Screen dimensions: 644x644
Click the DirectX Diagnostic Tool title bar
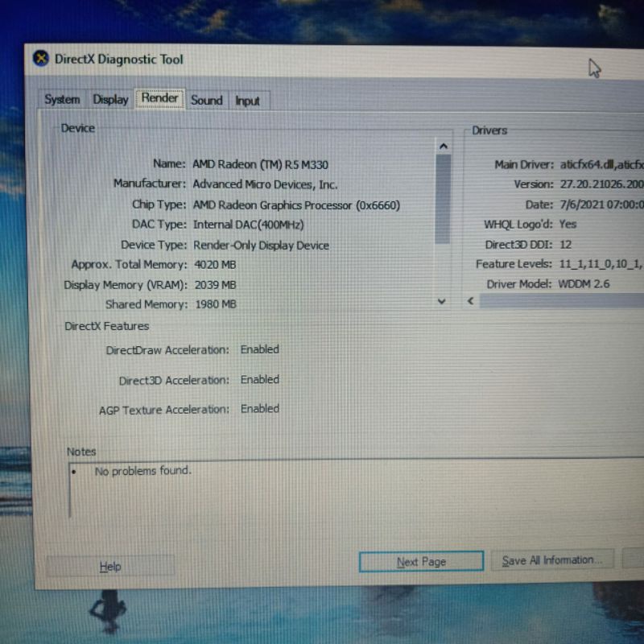(x=322, y=60)
